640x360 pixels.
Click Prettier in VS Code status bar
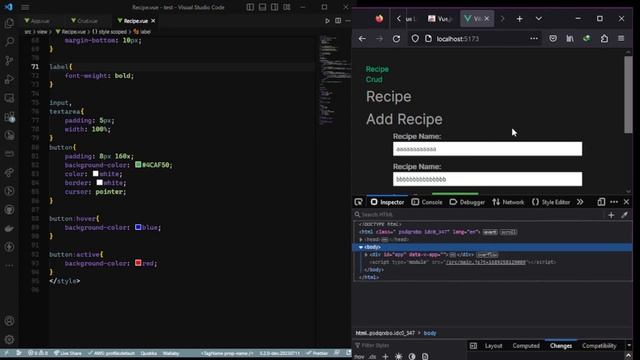pyautogui.click(x=317, y=353)
